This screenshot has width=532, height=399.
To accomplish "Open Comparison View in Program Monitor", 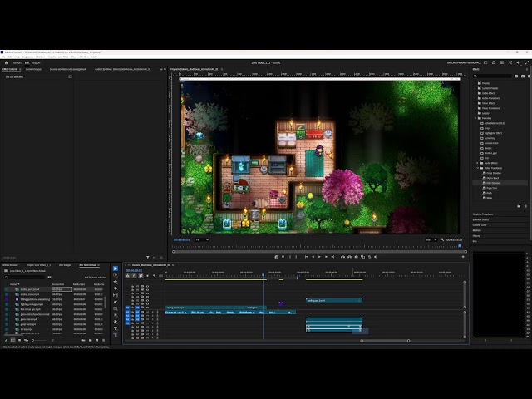I will click(362, 257).
